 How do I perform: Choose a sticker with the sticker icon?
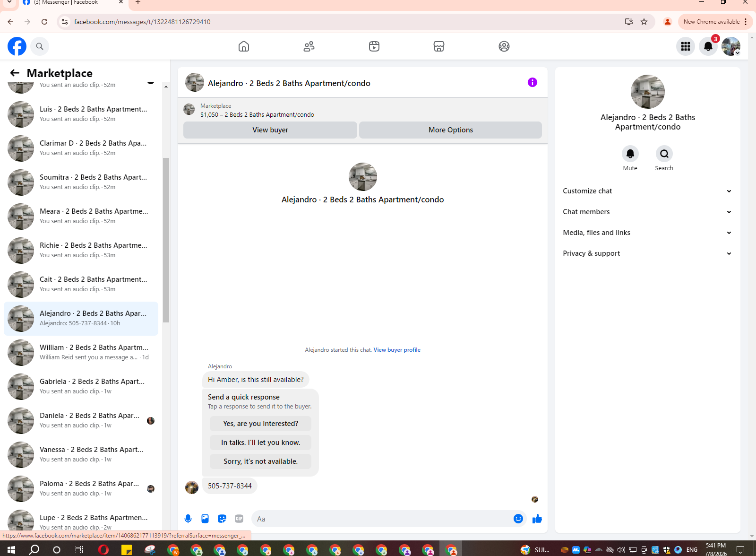click(222, 519)
